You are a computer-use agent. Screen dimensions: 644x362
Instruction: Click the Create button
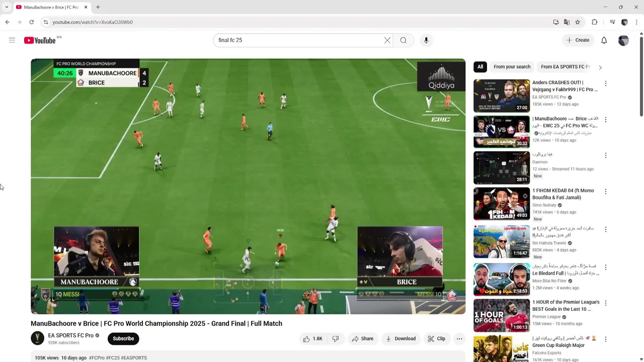(578, 40)
